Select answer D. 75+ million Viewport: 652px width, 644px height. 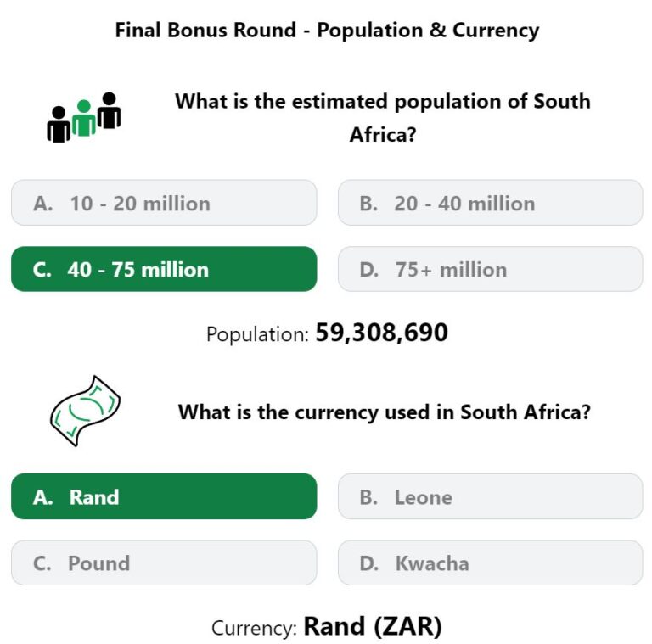(x=490, y=269)
